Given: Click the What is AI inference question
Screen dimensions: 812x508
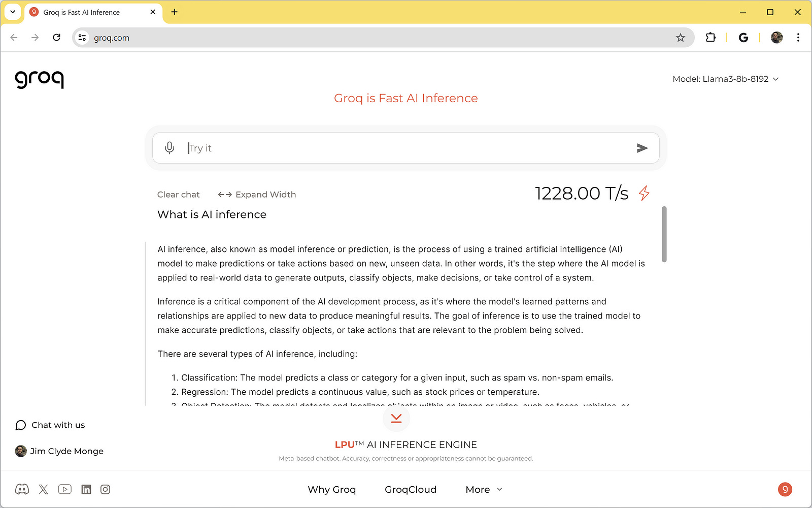Looking at the screenshot, I should pyautogui.click(x=212, y=214).
